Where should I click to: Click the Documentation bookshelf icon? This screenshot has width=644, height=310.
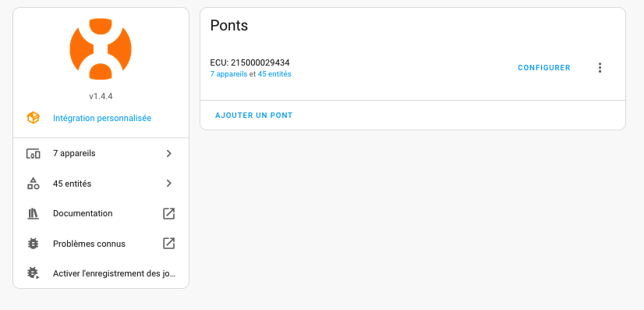pos(33,213)
